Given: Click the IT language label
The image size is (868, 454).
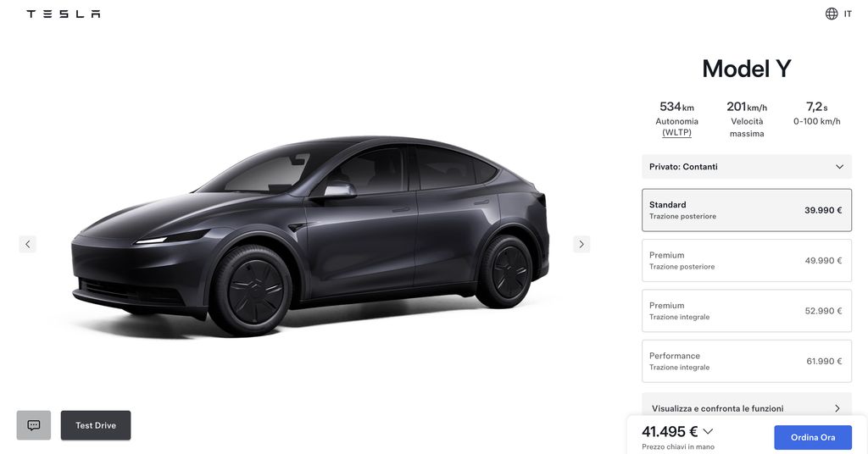Looking at the screenshot, I should coord(848,14).
